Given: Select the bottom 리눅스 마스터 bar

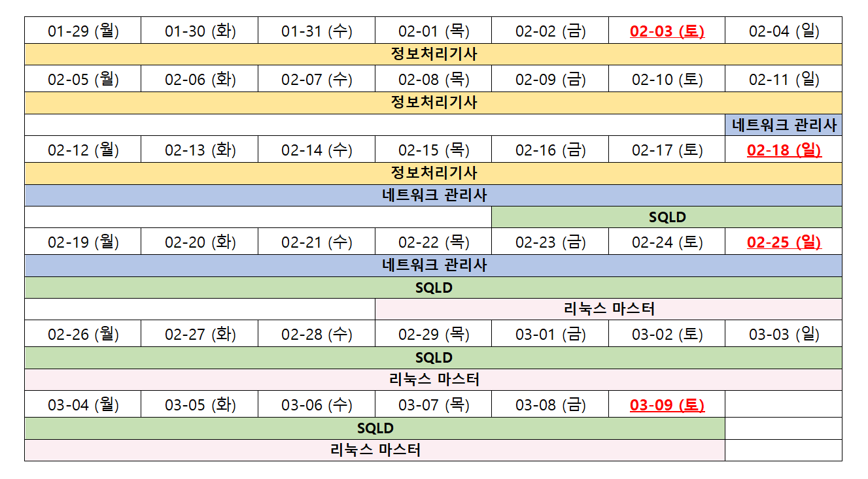Looking at the screenshot, I should (375, 450).
